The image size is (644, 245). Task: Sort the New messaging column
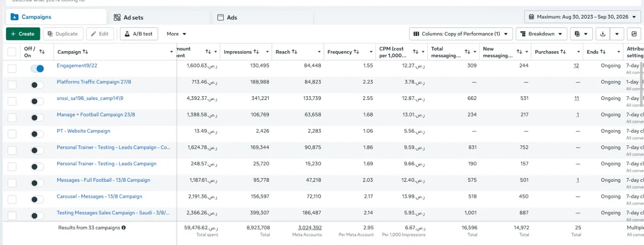click(519, 52)
